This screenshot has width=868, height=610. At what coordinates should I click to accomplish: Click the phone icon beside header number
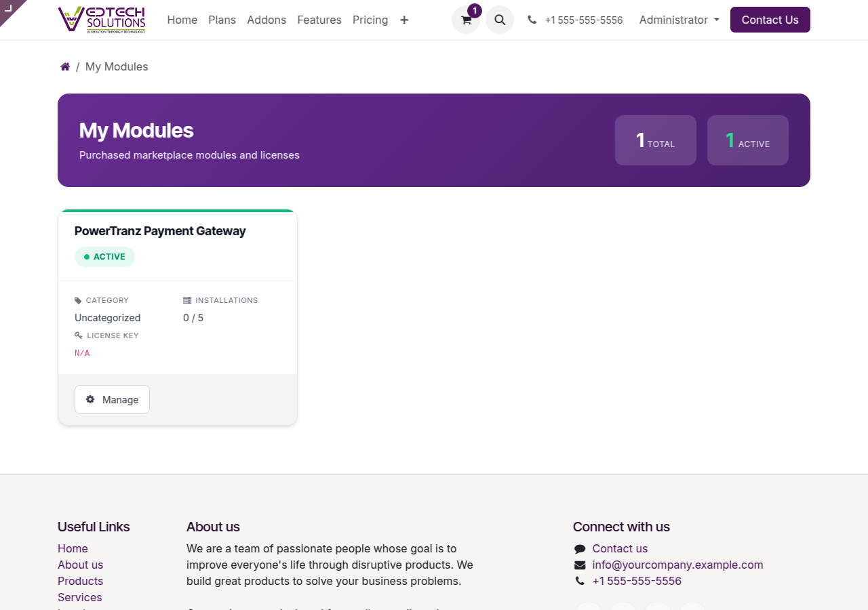[532, 20]
